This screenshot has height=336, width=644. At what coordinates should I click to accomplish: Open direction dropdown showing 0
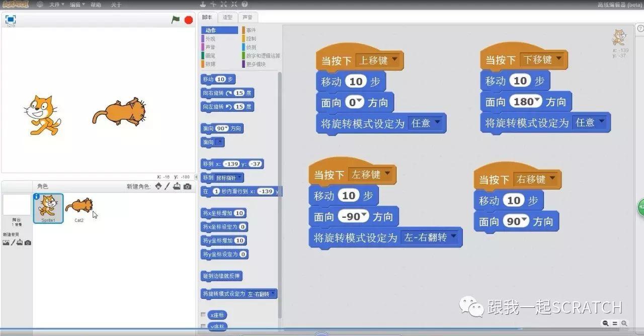pyautogui.click(x=359, y=102)
